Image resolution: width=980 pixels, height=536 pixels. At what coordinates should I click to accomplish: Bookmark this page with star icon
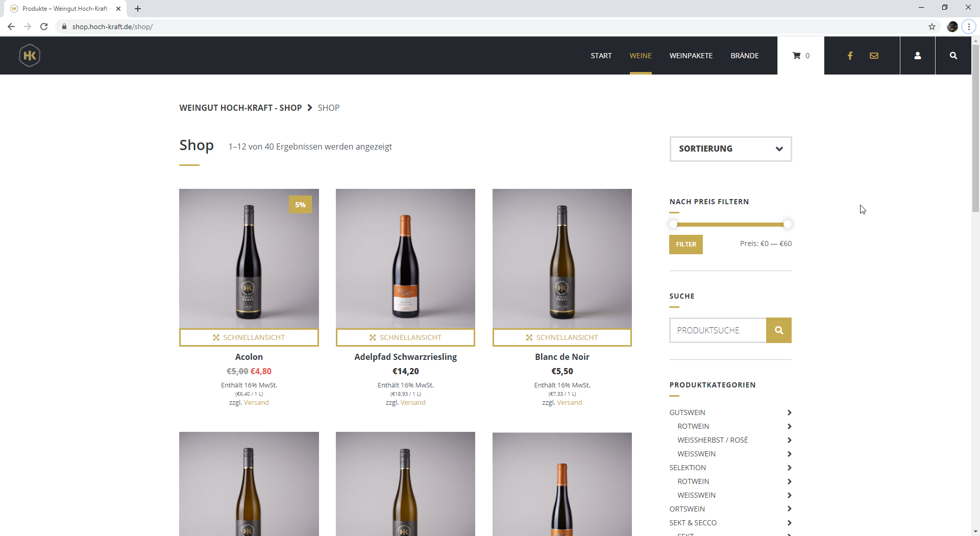(932, 27)
